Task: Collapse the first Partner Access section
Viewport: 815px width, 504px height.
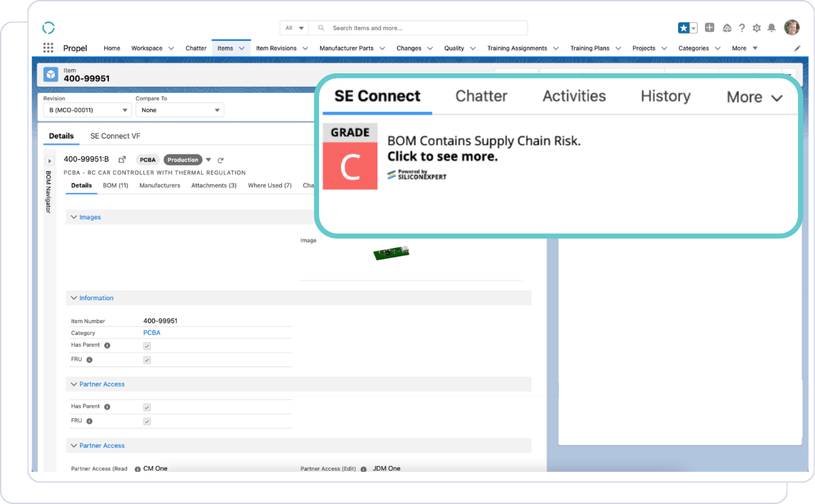Action: pyautogui.click(x=74, y=384)
